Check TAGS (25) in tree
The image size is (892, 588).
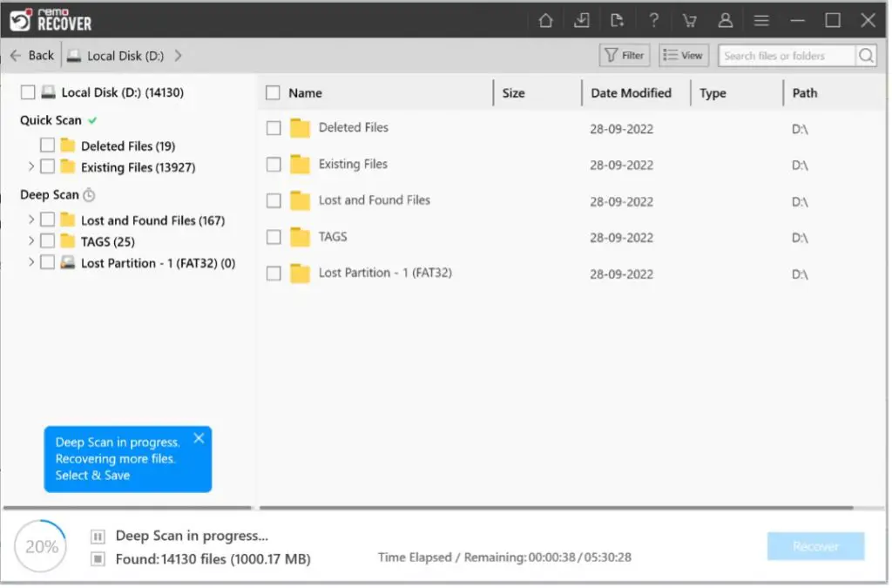tap(48, 241)
